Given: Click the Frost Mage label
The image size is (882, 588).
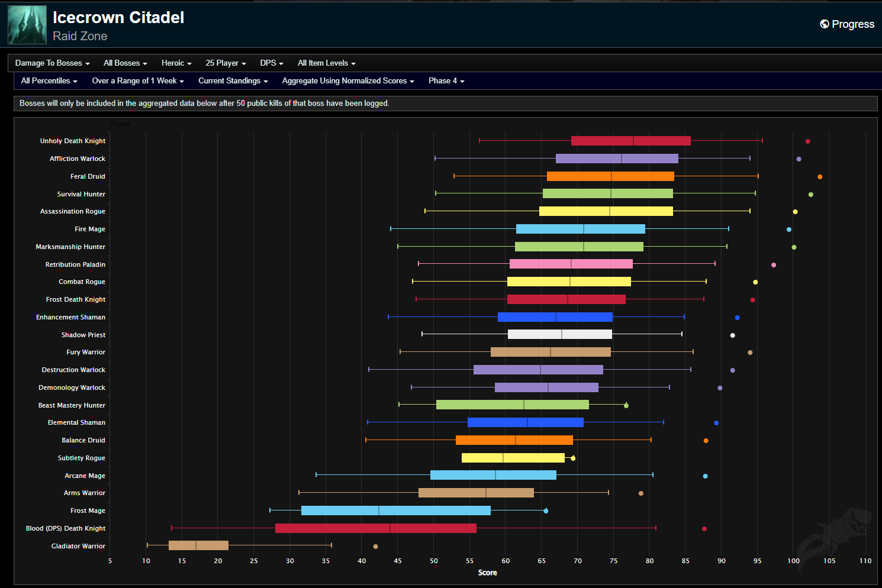Looking at the screenshot, I should tap(88, 511).
